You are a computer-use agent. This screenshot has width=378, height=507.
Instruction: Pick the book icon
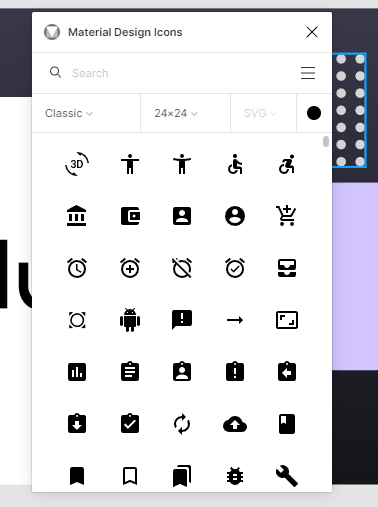287,424
